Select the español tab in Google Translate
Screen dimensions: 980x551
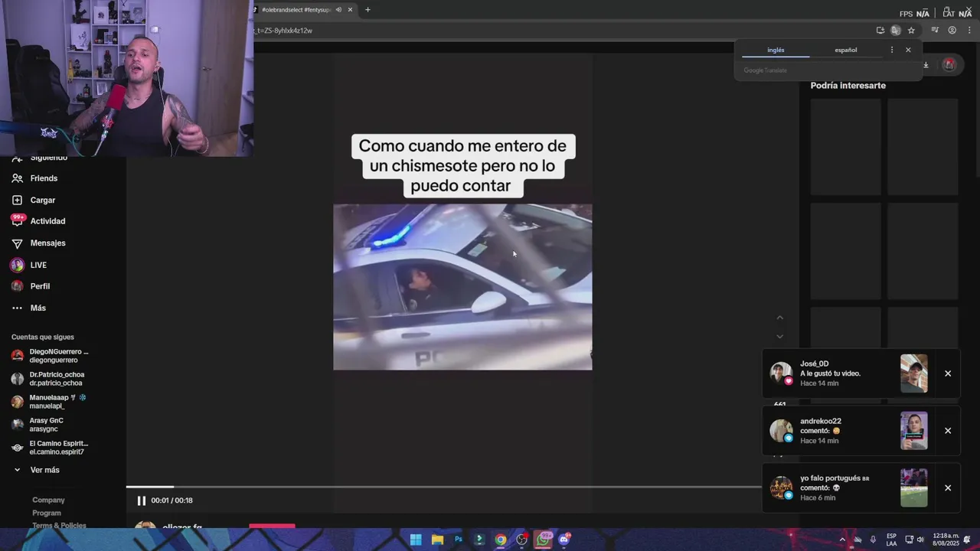[x=846, y=50]
